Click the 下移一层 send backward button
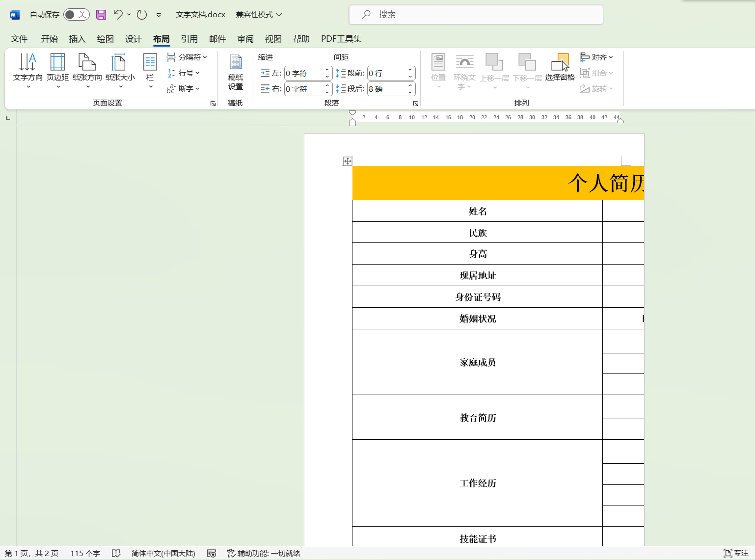This screenshot has height=560, width=755. (x=528, y=71)
